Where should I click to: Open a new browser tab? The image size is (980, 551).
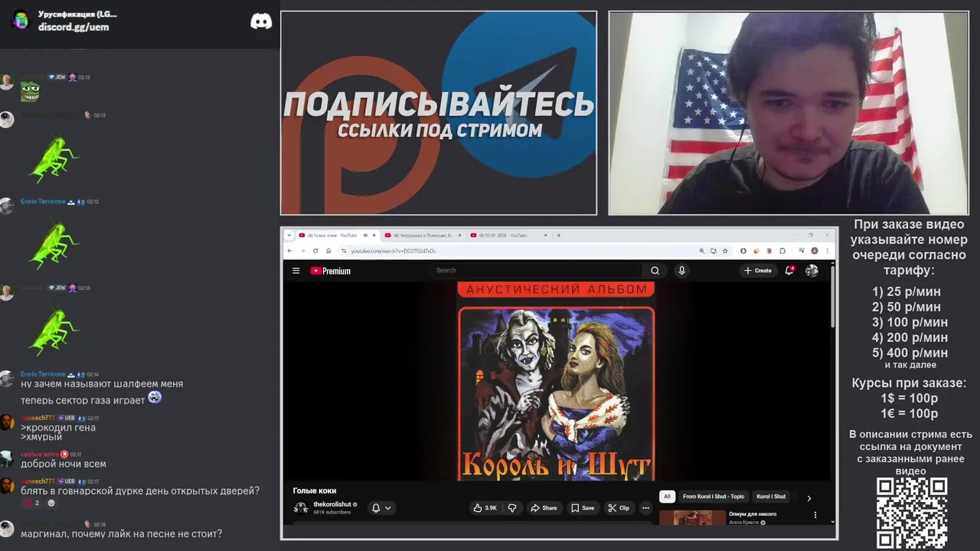coord(558,235)
